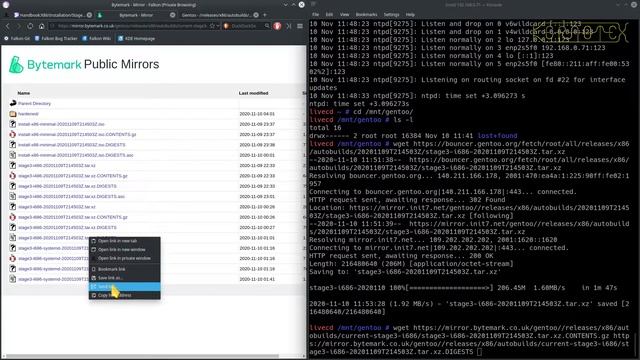
Task: Click the search magnifier in Falkon search bar
Action: click(267, 26)
